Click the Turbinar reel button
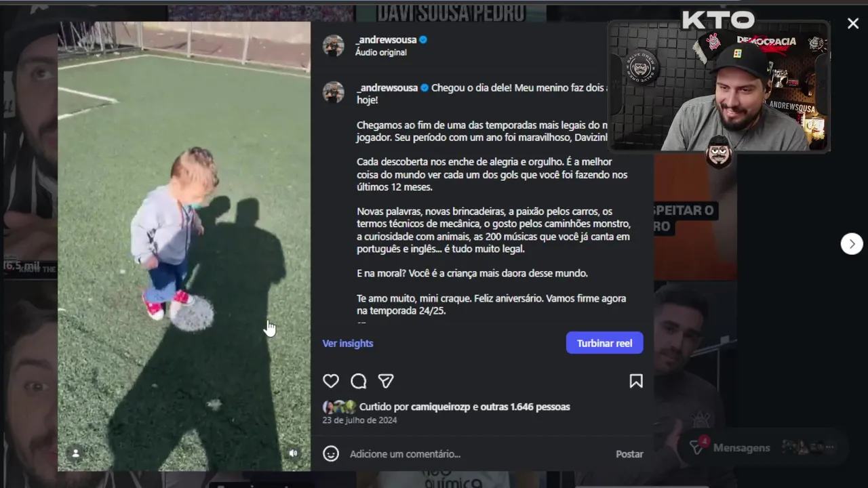 [x=604, y=343]
